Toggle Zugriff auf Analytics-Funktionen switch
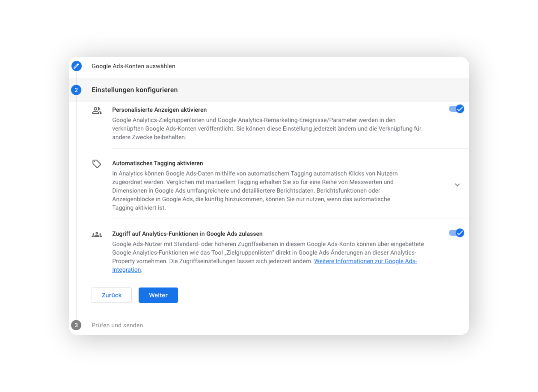Image resolution: width=538 pixels, height=392 pixels. point(456,233)
